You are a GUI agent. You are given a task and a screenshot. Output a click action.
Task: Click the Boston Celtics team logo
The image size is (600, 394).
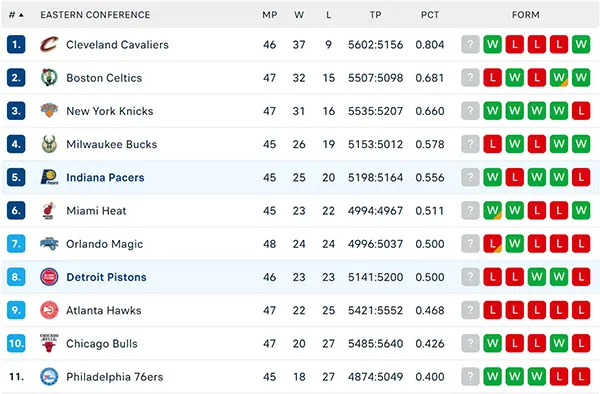pos(49,78)
